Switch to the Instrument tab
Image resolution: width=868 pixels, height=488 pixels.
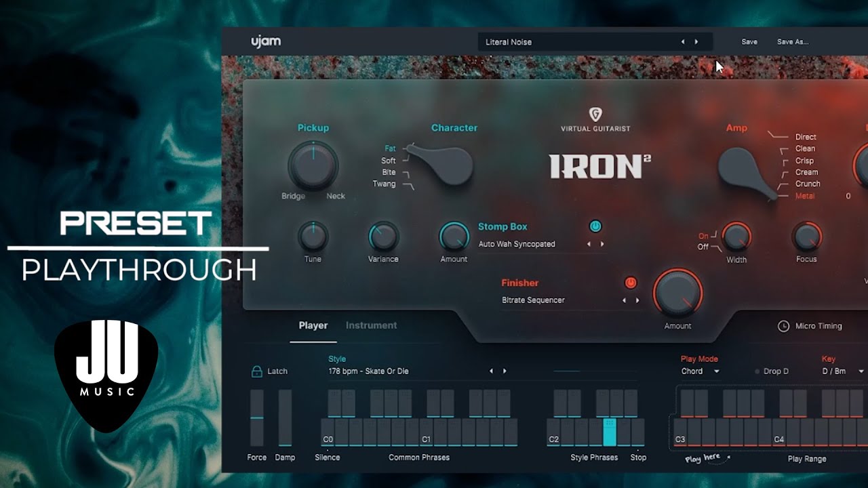pyautogui.click(x=372, y=325)
